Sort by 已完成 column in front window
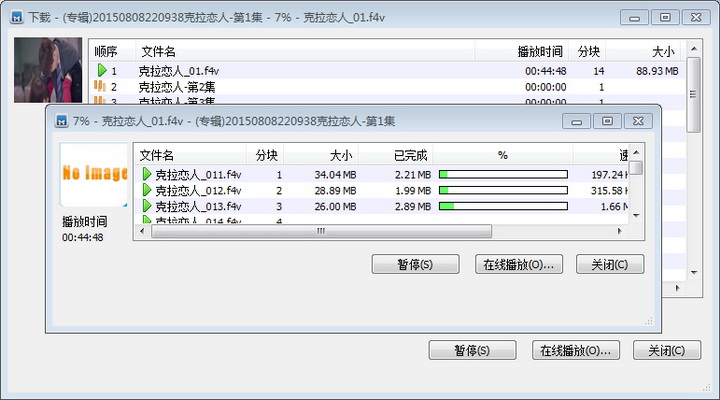This screenshot has width=720, height=400. click(x=396, y=155)
